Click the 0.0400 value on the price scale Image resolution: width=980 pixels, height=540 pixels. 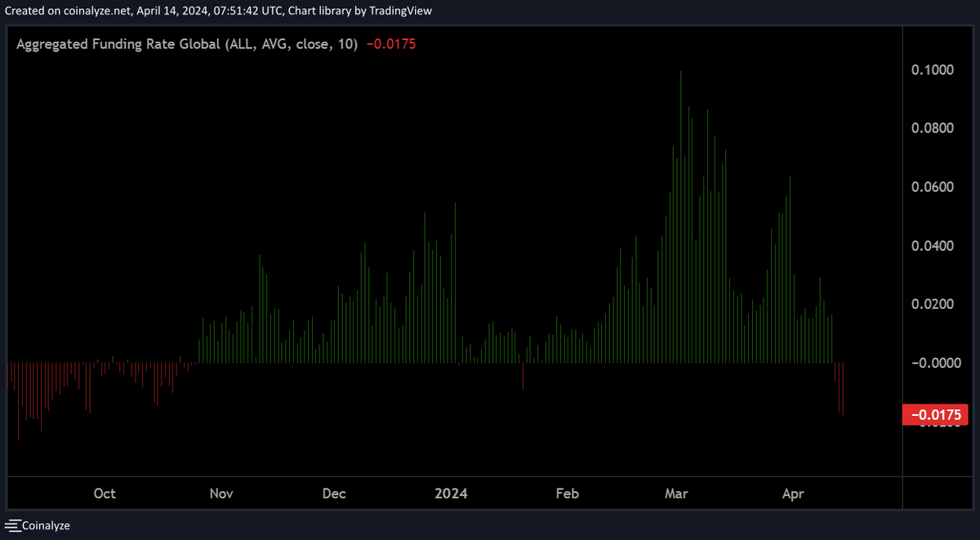pyautogui.click(x=934, y=245)
